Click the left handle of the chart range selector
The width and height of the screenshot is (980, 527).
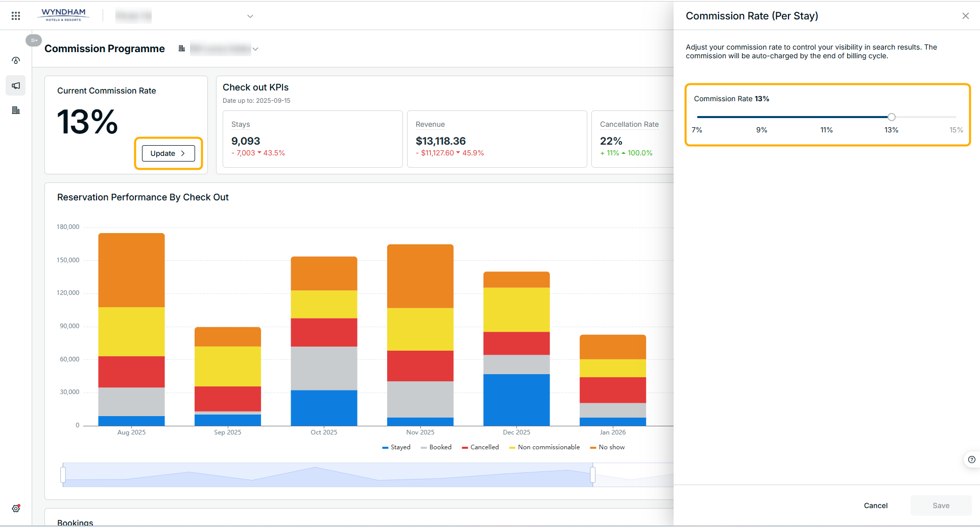tap(63, 475)
